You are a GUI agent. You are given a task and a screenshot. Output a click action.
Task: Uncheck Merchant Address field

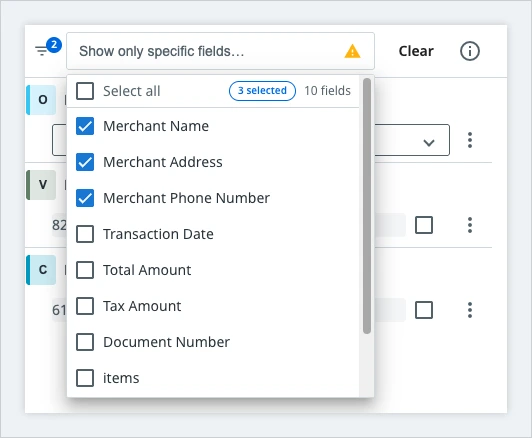[85, 162]
